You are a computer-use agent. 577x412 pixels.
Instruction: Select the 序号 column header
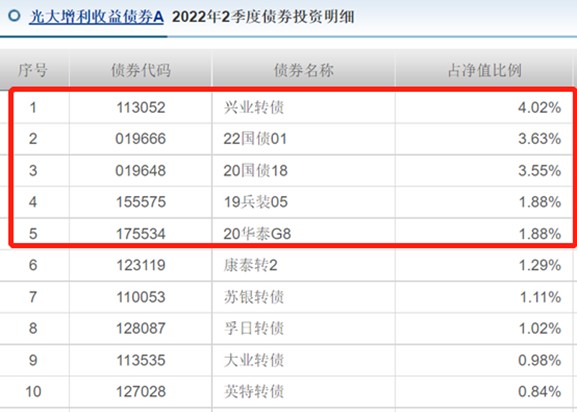coord(33,70)
